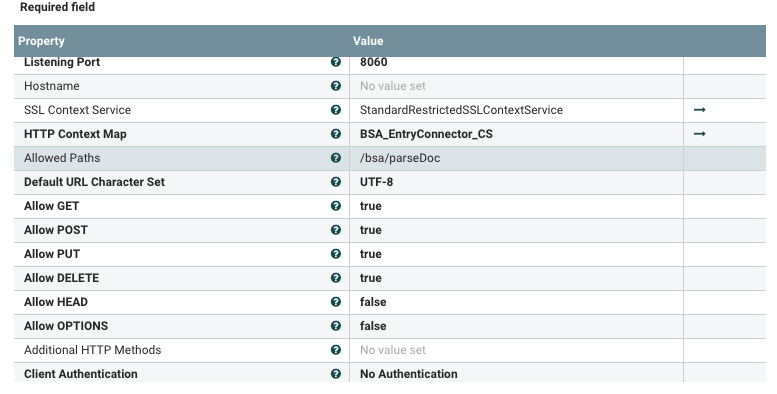Click help icon for SSL Context Service
Screen dimensions: 777x394
pos(335,110)
